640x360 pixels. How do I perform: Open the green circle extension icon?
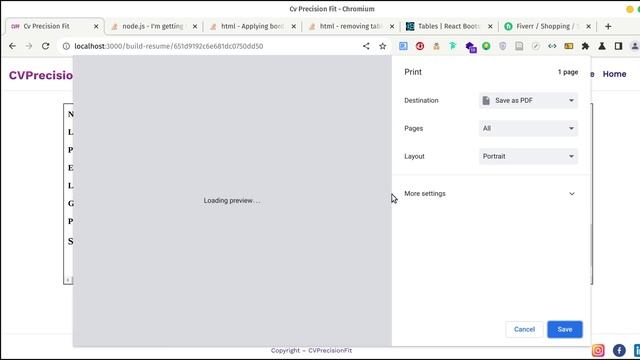(x=486, y=46)
